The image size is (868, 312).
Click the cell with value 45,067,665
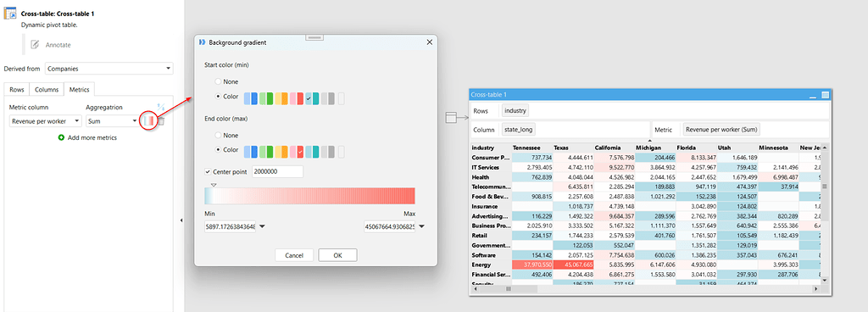[x=574, y=265]
